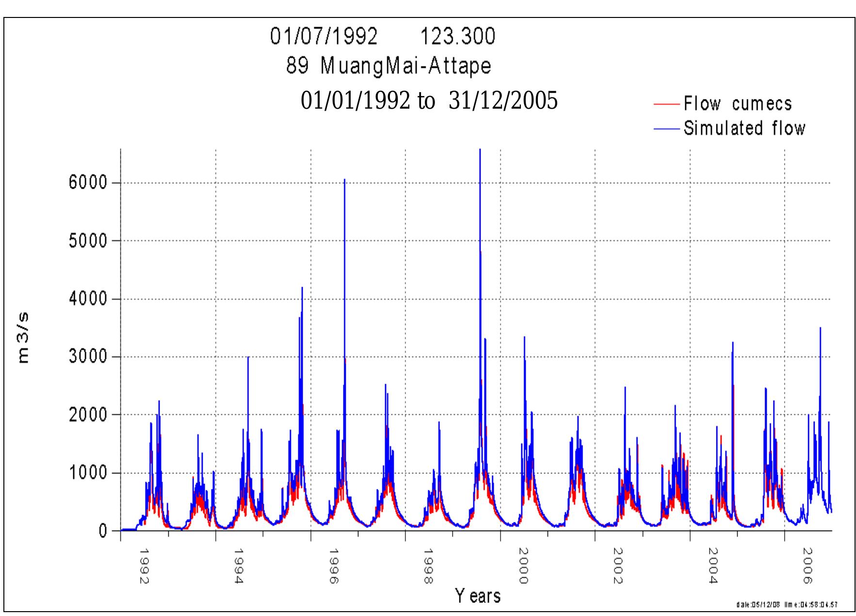Select the "89 MuangMai-Attape" station title
Viewport: 856px width, 616px height.
click(x=388, y=66)
